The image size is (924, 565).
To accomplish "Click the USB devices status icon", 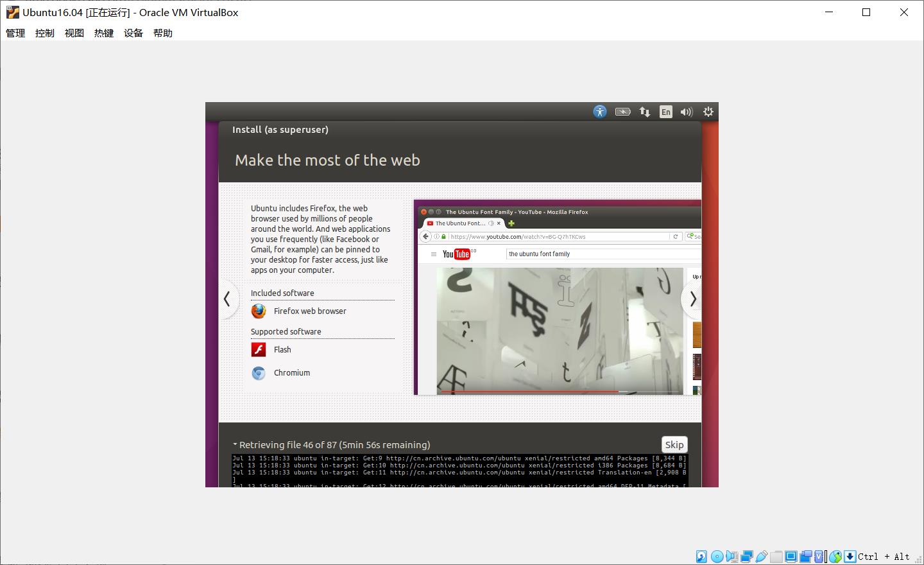I will [762, 557].
